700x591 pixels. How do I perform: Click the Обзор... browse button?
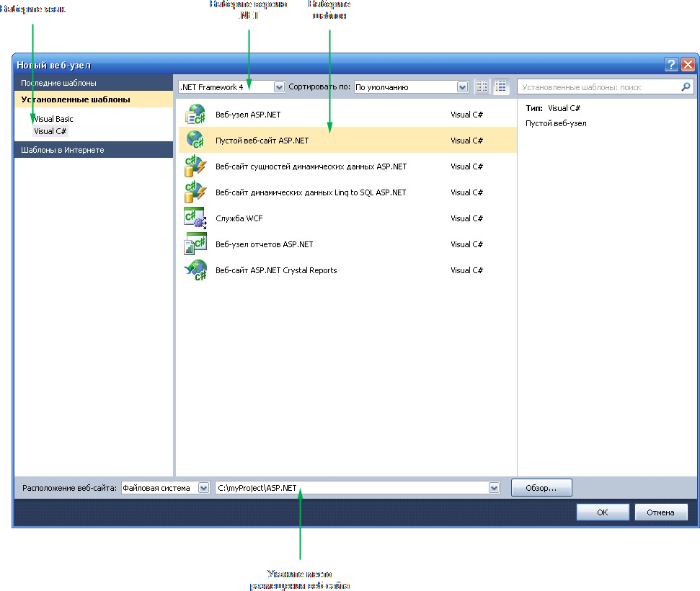[541, 488]
